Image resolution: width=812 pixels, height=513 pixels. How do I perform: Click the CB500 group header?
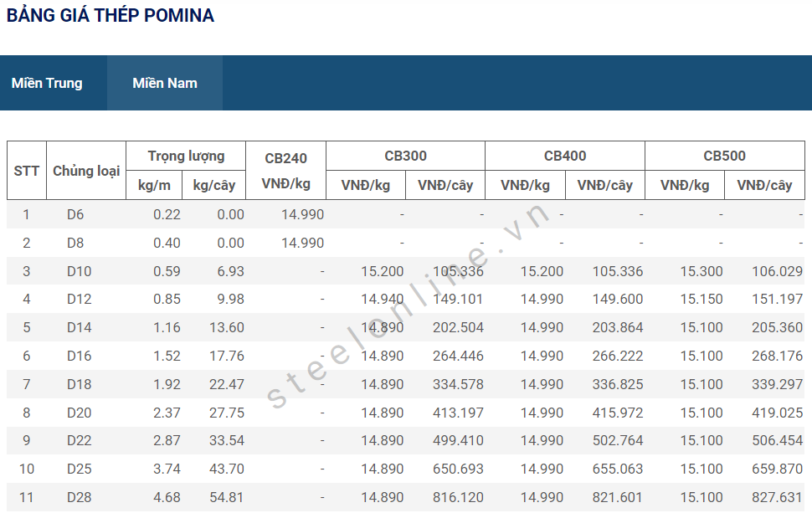(724, 156)
